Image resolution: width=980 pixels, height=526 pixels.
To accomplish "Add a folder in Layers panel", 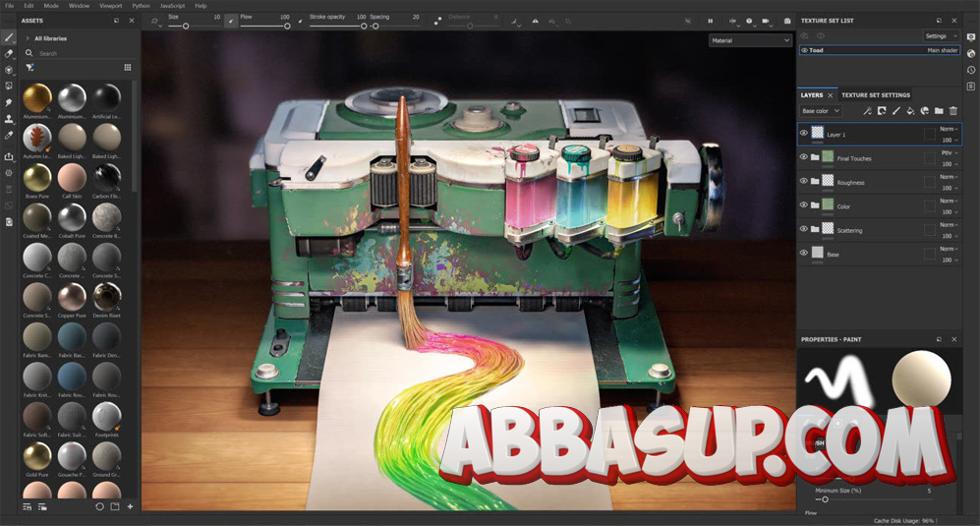I will click(939, 111).
